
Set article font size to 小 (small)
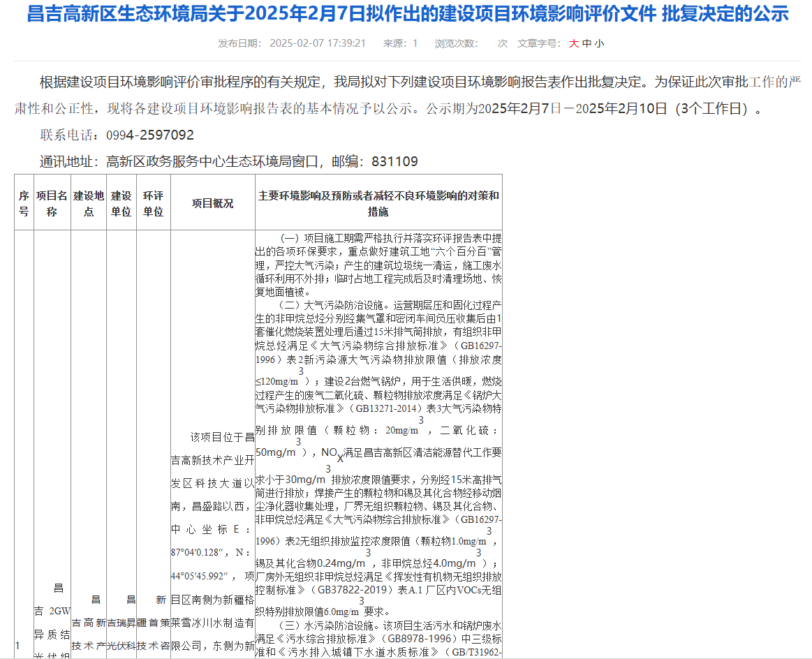click(600, 43)
